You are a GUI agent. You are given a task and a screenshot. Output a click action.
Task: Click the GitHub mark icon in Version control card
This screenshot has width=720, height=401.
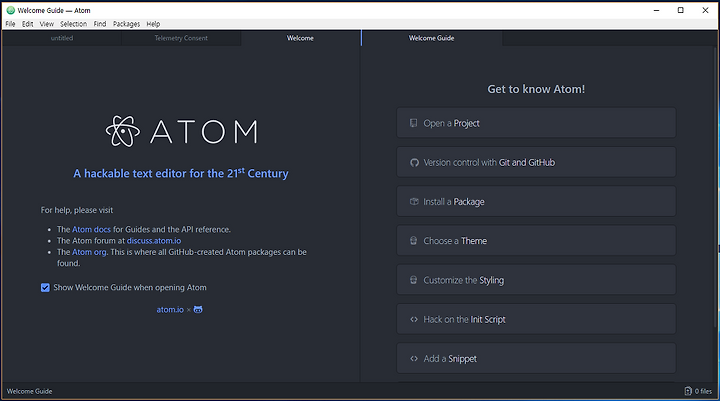[414, 163]
